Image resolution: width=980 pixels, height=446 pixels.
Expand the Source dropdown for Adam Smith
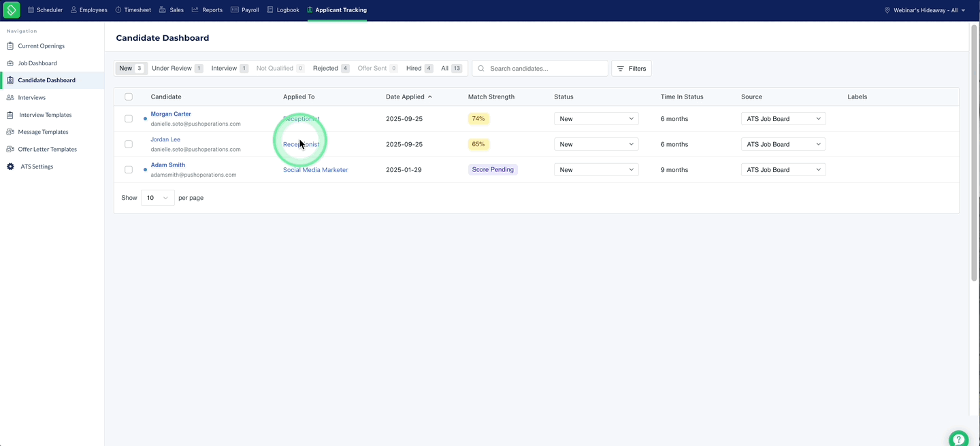(783, 170)
